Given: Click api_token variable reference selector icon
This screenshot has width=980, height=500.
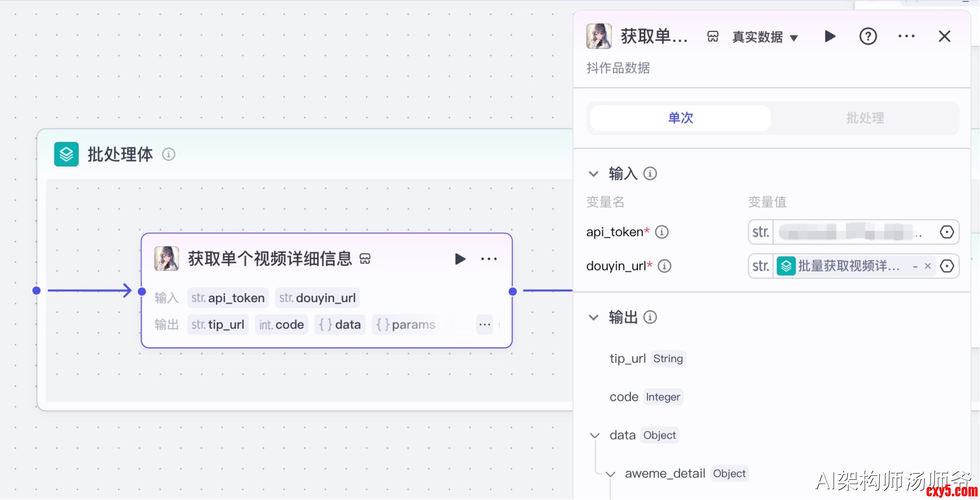Looking at the screenshot, I should pyautogui.click(x=946, y=232).
